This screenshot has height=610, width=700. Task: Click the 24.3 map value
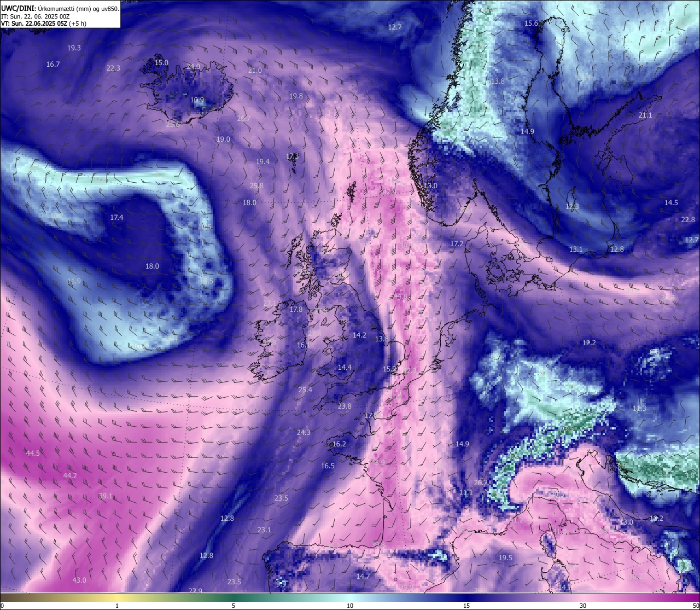tap(304, 433)
